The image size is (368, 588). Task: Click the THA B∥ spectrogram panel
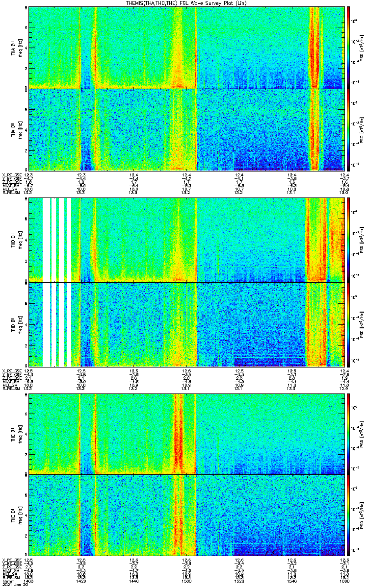[x=185, y=129]
